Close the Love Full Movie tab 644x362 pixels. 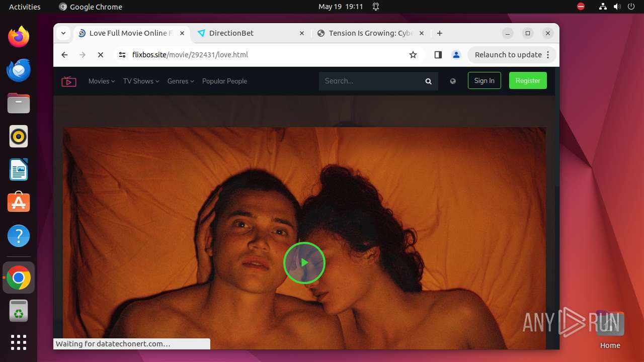tap(182, 33)
